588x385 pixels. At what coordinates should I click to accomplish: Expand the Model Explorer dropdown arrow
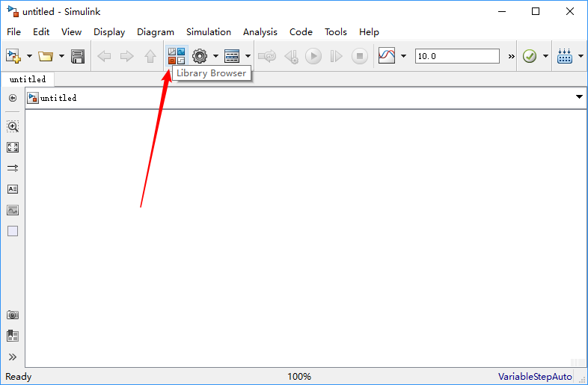click(248, 56)
